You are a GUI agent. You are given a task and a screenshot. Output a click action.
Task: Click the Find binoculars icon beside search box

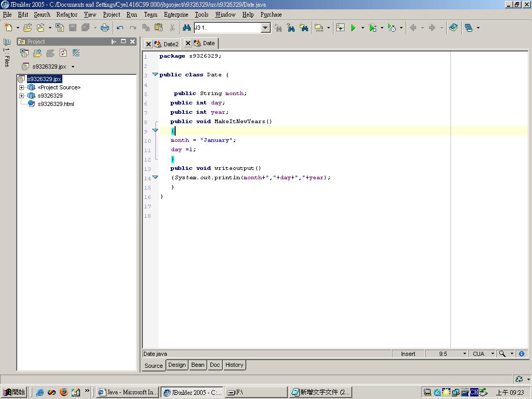coord(187,28)
